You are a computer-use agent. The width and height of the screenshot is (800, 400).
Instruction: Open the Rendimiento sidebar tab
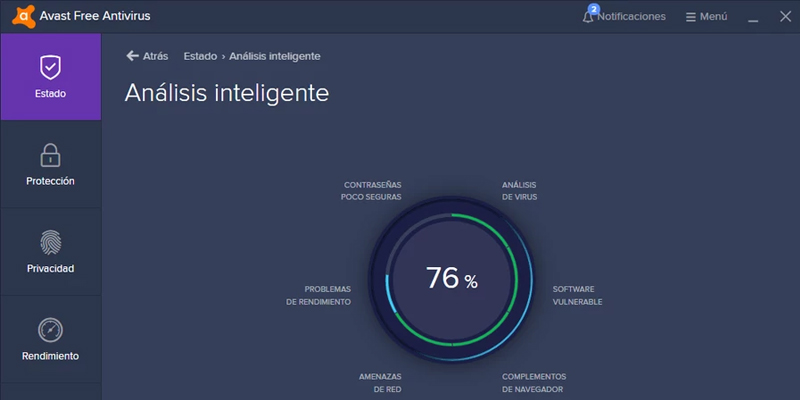51,339
